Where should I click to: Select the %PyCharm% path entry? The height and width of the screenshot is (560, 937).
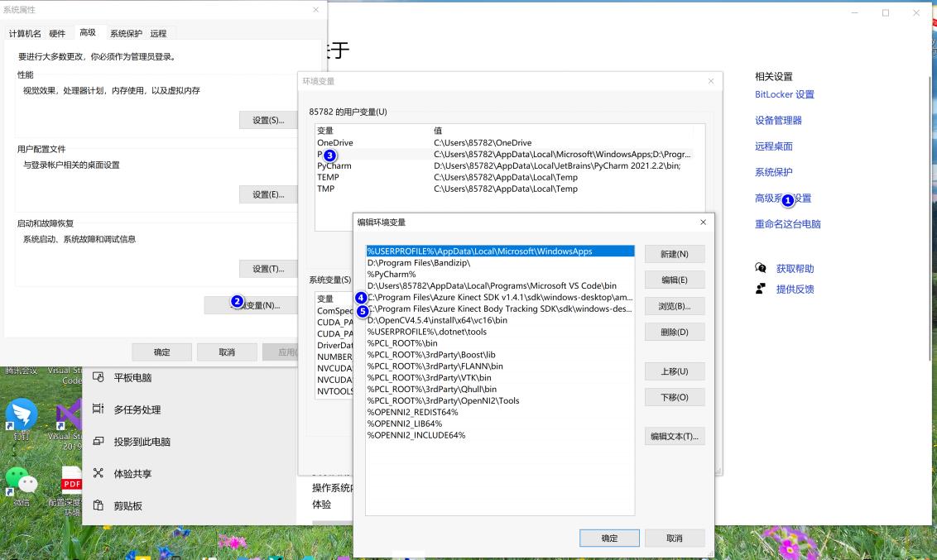(500, 274)
